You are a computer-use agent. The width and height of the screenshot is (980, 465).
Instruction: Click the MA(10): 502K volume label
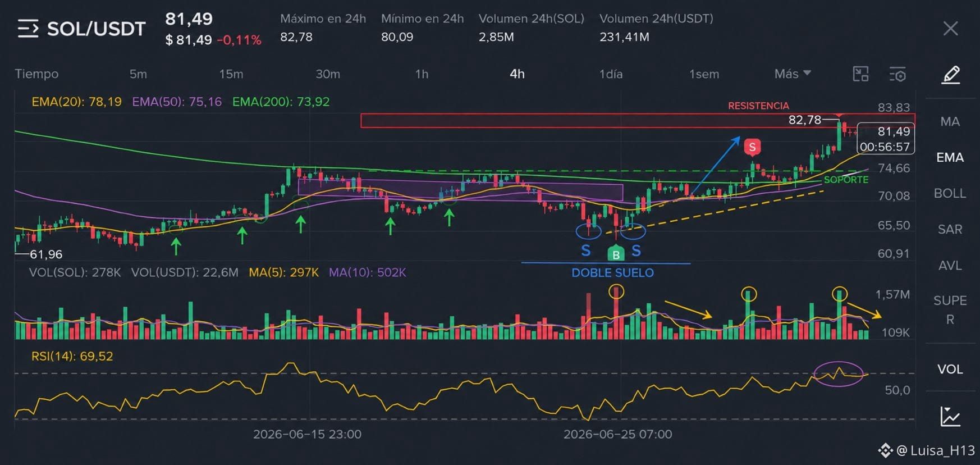[368, 272]
